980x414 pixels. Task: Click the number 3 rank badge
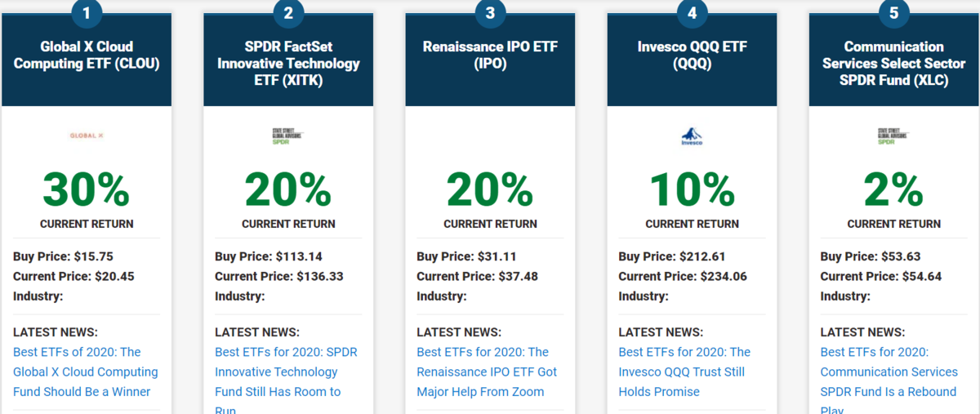tap(490, 12)
